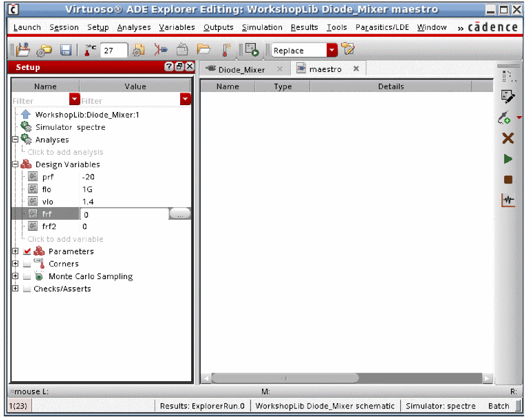The width and height of the screenshot is (532, 420).
Task: Click the add output probe icon
Action: tap(505, 118)
